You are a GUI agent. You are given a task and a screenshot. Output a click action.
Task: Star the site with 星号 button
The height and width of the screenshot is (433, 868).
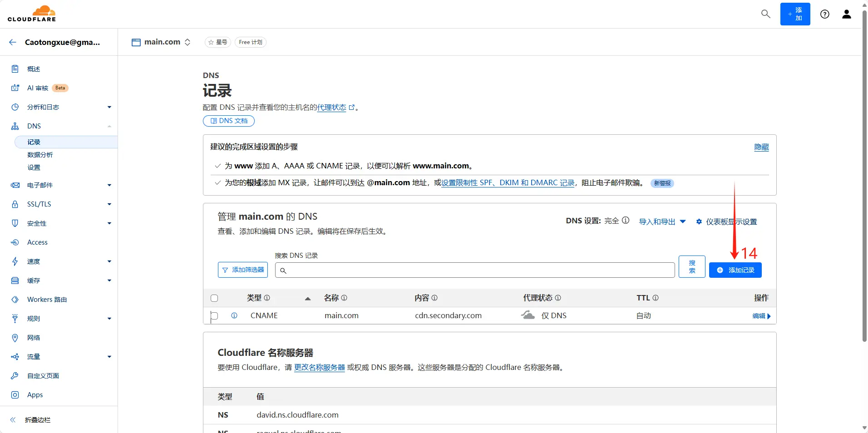(218, 42)
